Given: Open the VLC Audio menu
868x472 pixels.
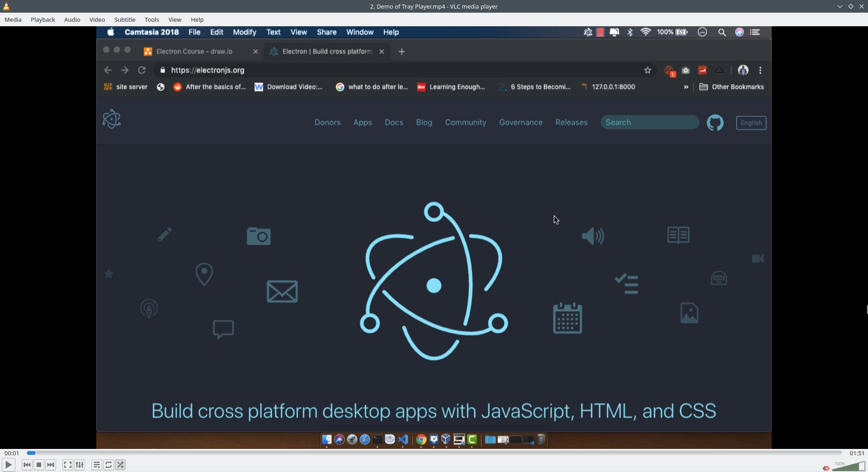Looking at the screenshot, I should [72, 19].
